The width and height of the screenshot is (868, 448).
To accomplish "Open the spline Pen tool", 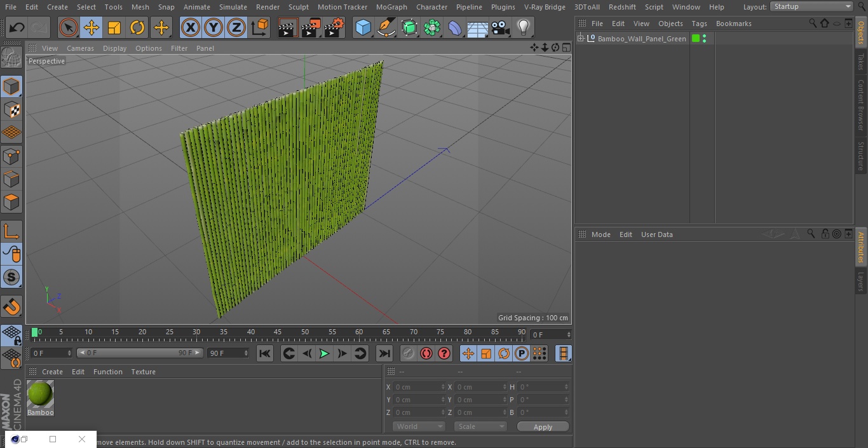I will [386, 28].
